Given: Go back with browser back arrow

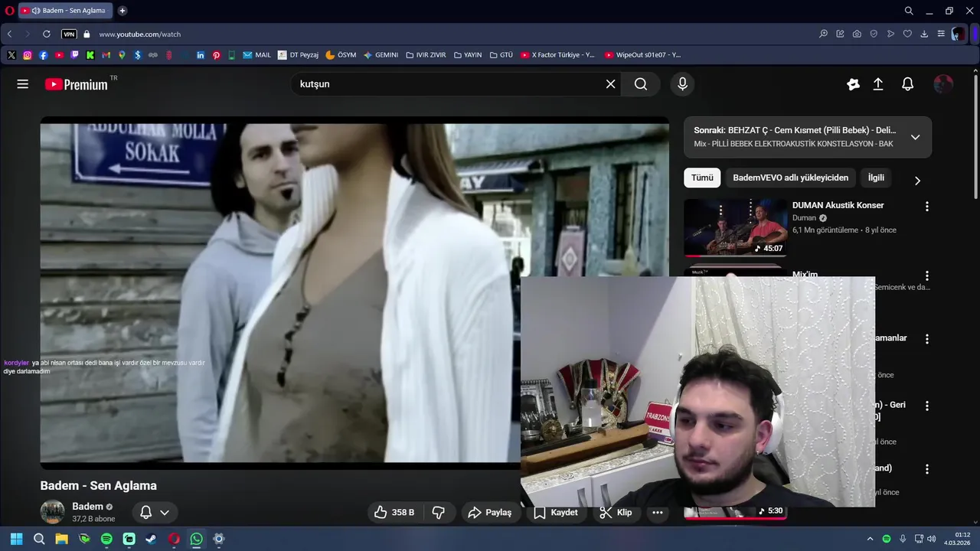Looking at the screenshot, I should coord(9,34).
